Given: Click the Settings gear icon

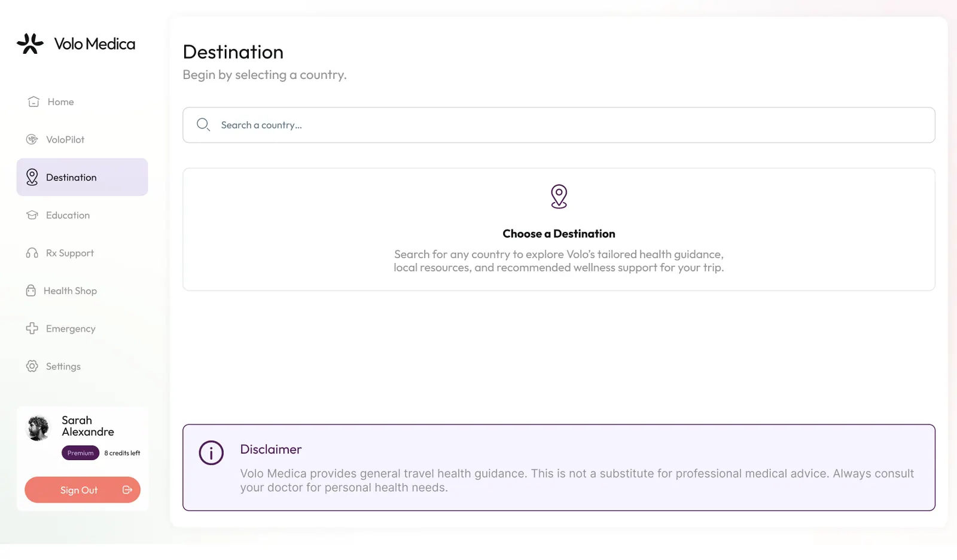Looking at the screenshot, I should [x=32, y=366].
